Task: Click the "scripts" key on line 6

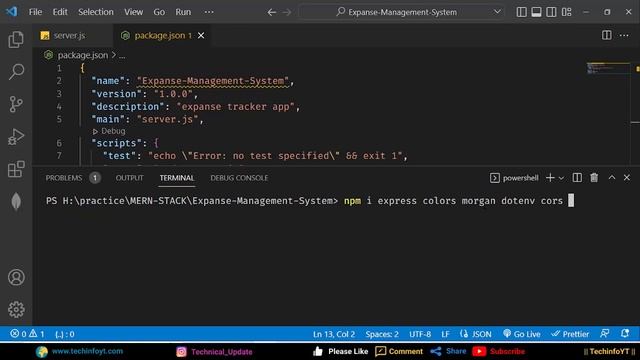Action: pyautogui.click(x=116, y=143)
